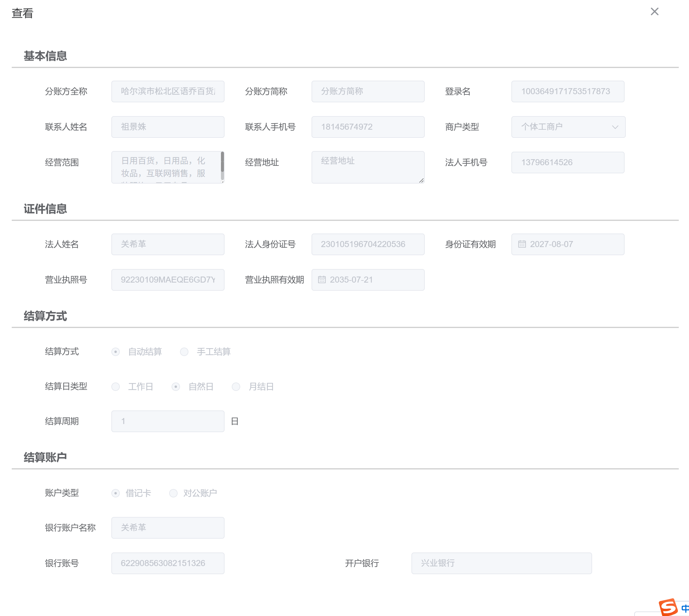Click the 开户银行 field showing 兴业银行

coord(501,563)
